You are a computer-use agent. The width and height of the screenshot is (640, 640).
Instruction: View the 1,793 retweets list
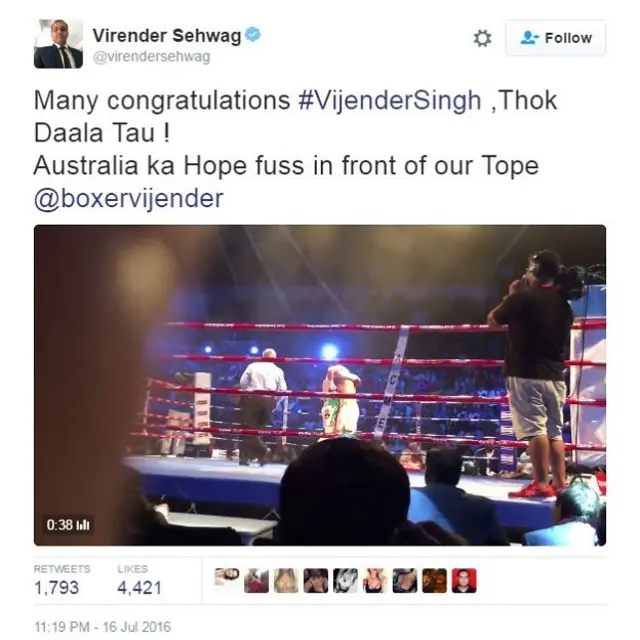click(62, 580)
